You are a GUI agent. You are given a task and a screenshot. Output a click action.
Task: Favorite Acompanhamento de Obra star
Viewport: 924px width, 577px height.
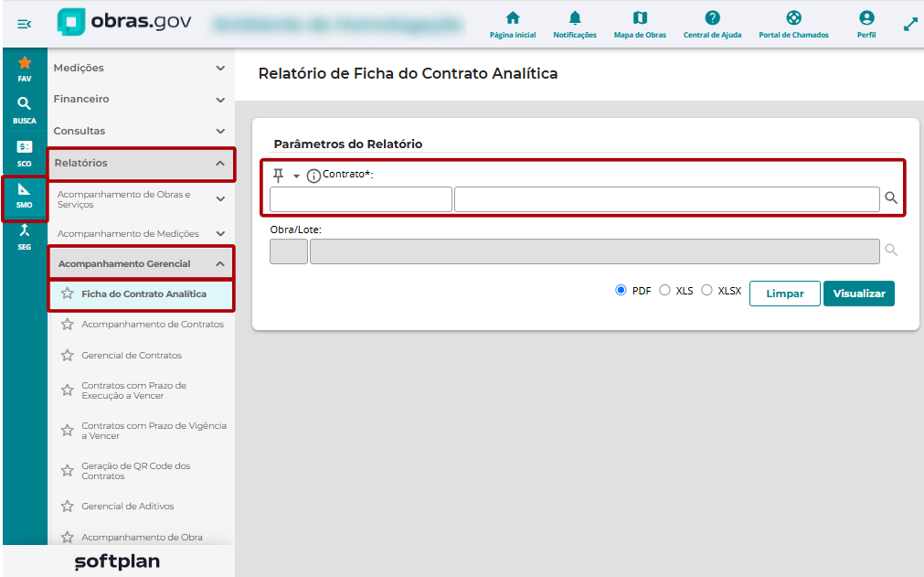click(68, 537)
